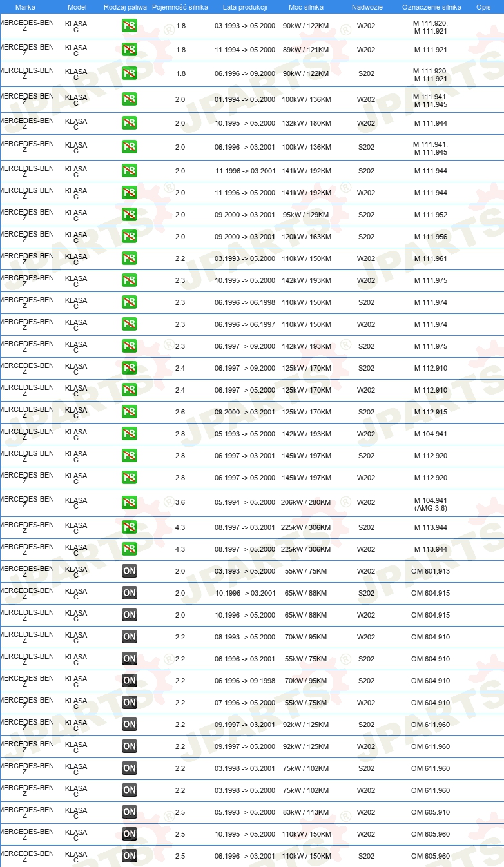Click the PB icon in the M 111.975 W202 row
The image size is (504, 867).
point(130,280)
